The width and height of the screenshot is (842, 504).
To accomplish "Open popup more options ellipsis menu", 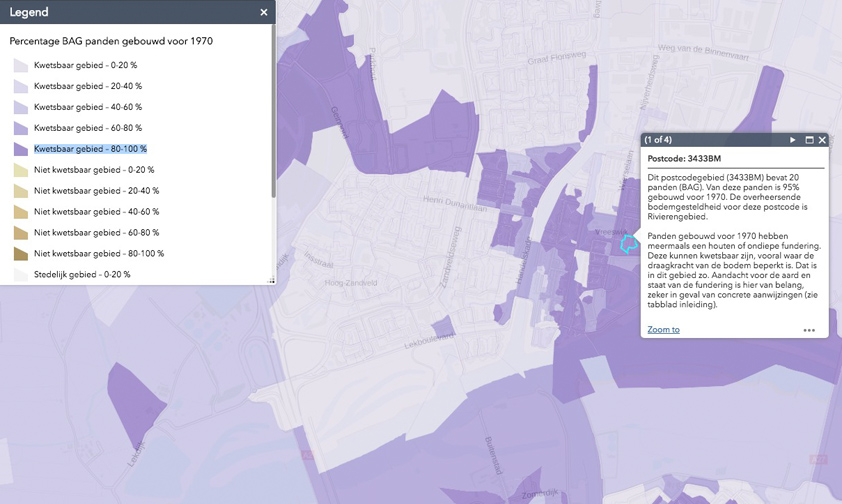I will pyautogui.click(x=809, y=330).
